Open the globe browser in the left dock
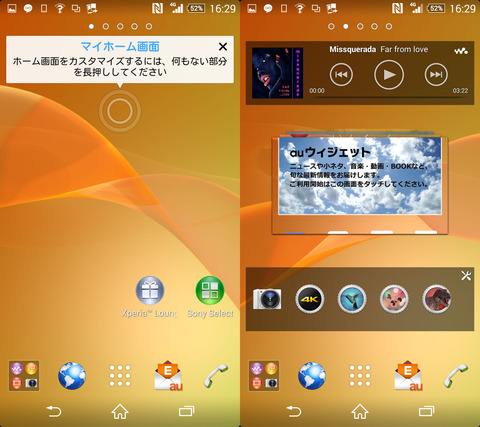Screen dimensions: 480x427 click(72, 376)
